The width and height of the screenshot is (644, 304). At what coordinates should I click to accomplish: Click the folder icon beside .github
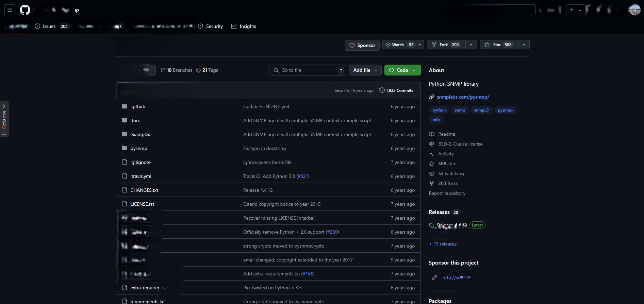[x=125, y=106]
